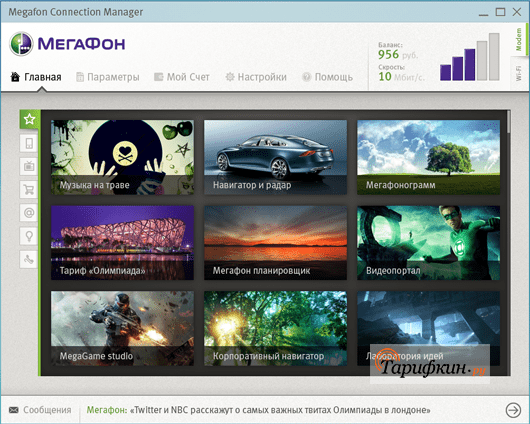
Task: Click the speed value 10 Мбит/с
Action: (x=401, y=77)
